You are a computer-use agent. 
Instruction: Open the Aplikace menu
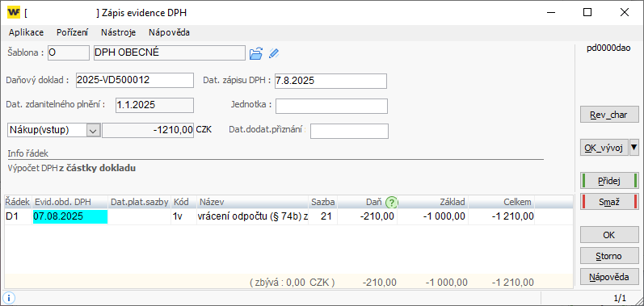click(x=27, y=32)
